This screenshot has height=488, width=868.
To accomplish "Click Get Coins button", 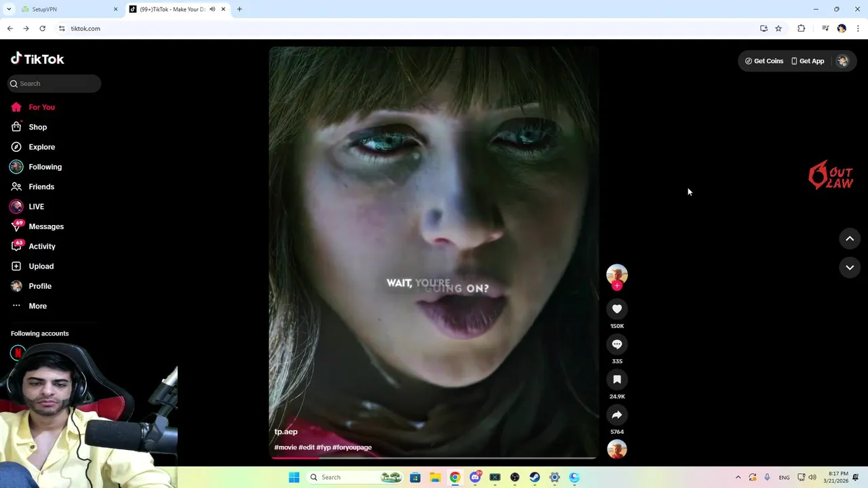I will (764, 61).
